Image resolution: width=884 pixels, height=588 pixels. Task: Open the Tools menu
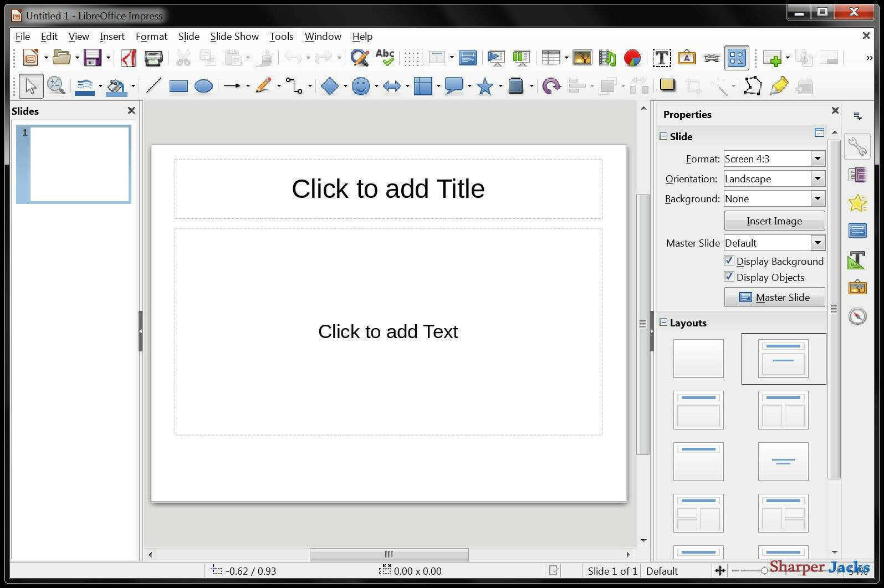coord(282,36)
